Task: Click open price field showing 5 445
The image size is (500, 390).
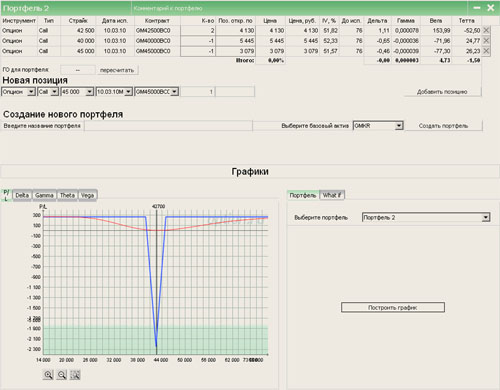Action: click(x=236, y=41)
